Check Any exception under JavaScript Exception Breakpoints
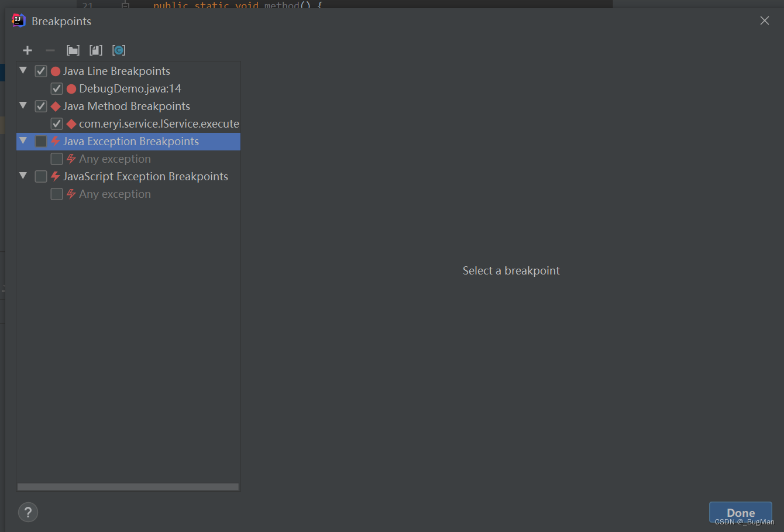 pyautogui.click(x=57, y=194)
